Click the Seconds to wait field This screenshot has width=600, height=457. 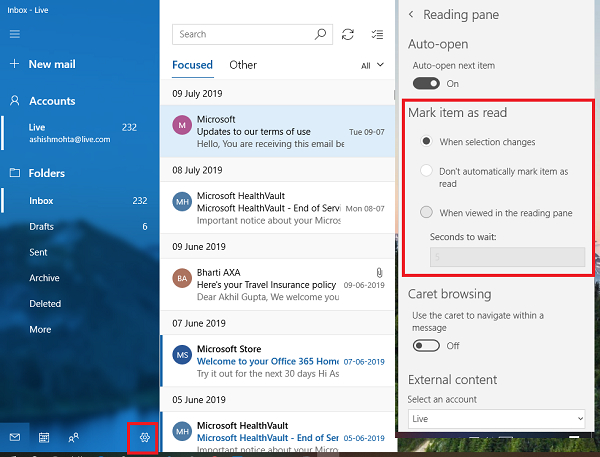[x=507, y=257]
